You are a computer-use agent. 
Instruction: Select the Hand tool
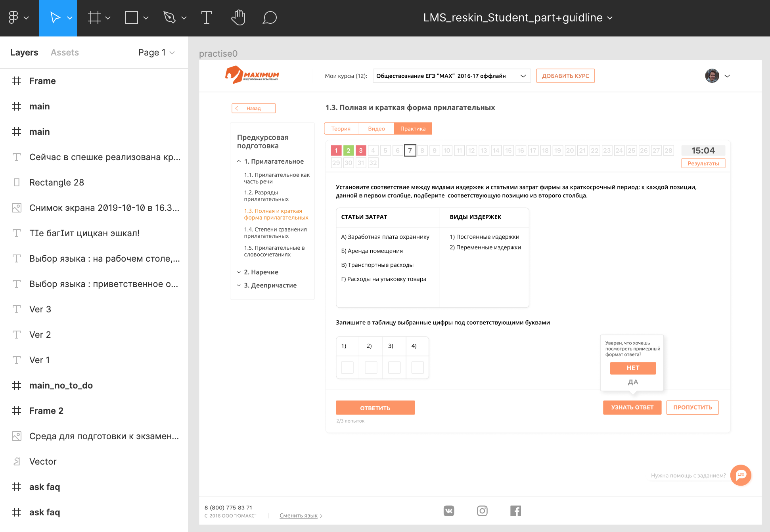[x=238, y=18]
